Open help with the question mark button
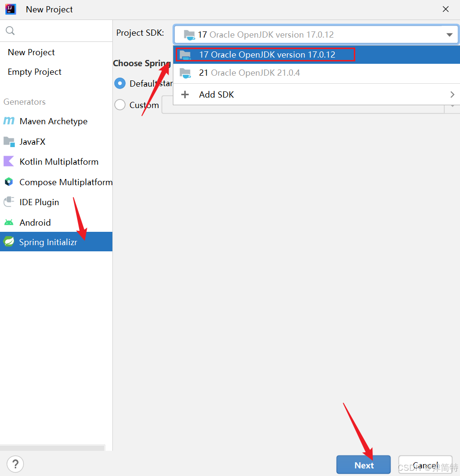Viewport: 460px width, 476px height. tap(15, 464)
